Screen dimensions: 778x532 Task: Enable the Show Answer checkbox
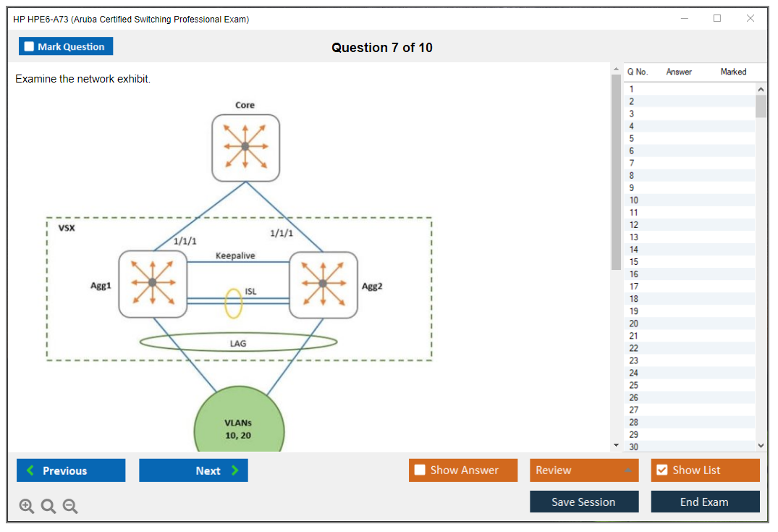pyautogui.click(x=420, y=470)
